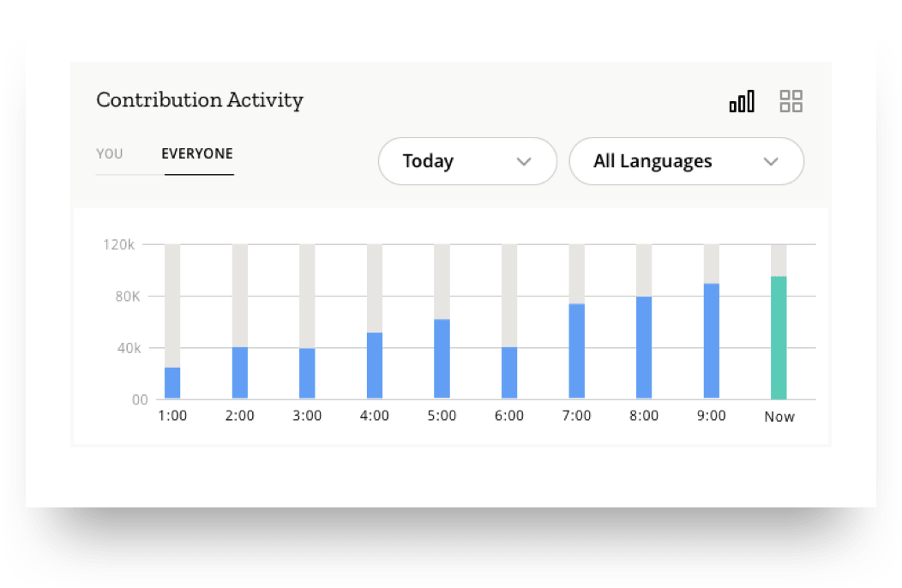
Task: Click the Now label on x-axis
Action: coord(779,417)
